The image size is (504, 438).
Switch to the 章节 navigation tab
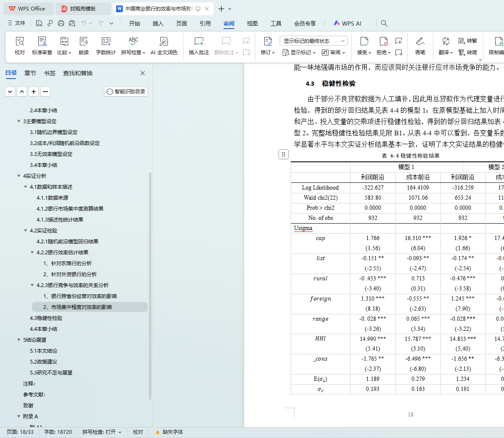tap(30, 73)
